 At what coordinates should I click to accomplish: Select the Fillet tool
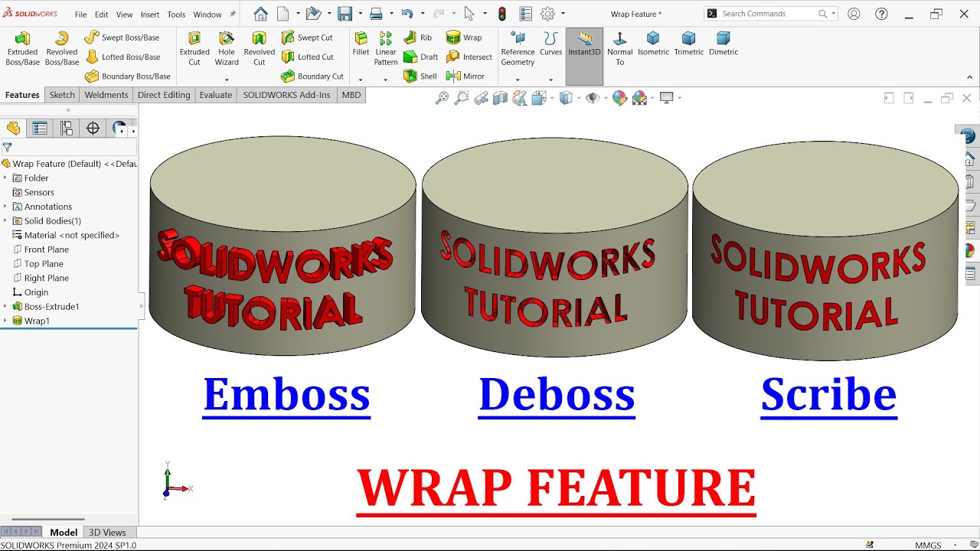click(361, 44)
